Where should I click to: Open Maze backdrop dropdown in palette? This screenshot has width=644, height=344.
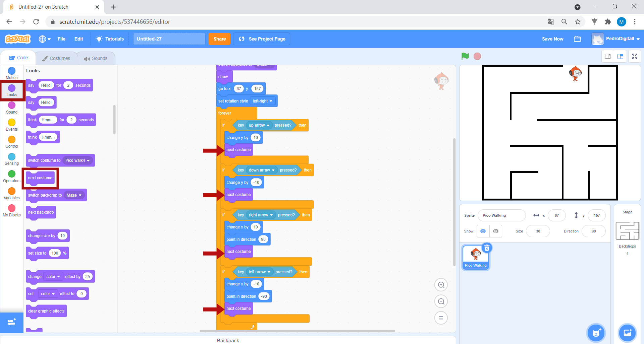(x=74, y=195)
